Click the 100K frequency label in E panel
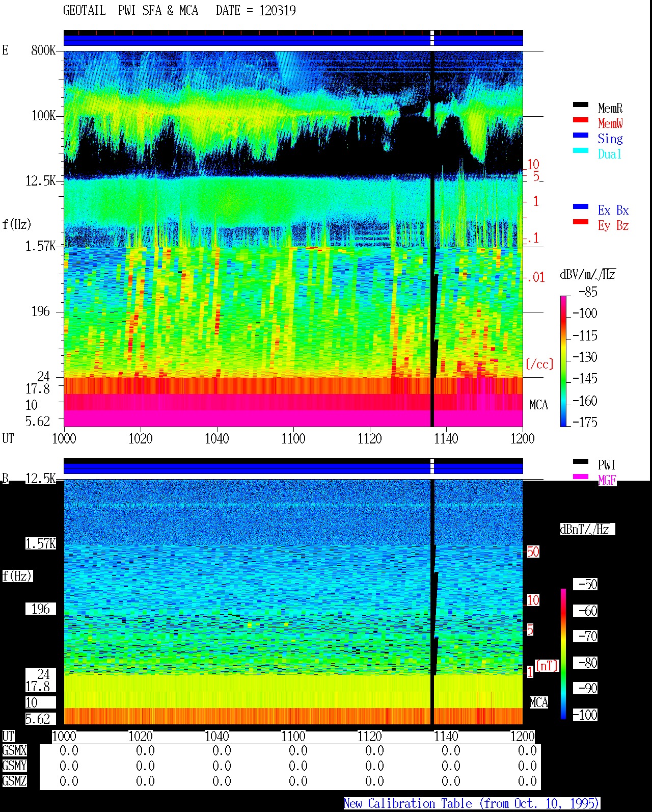 [43, 115]
